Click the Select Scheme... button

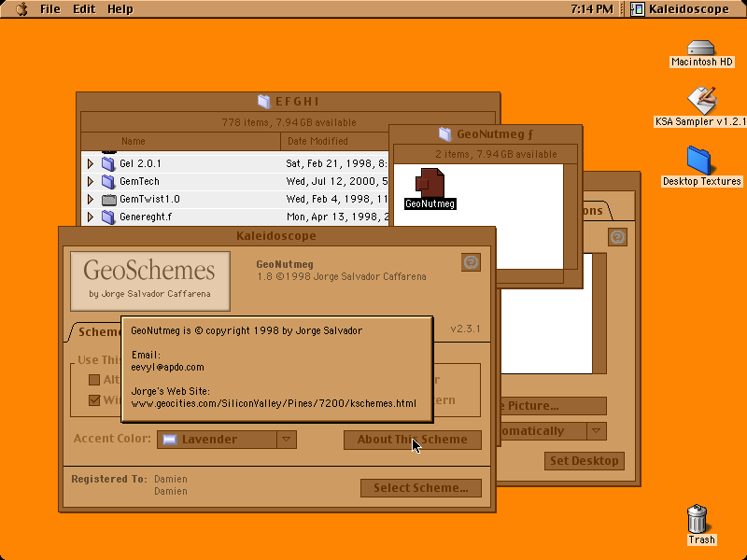click(421, 488)
